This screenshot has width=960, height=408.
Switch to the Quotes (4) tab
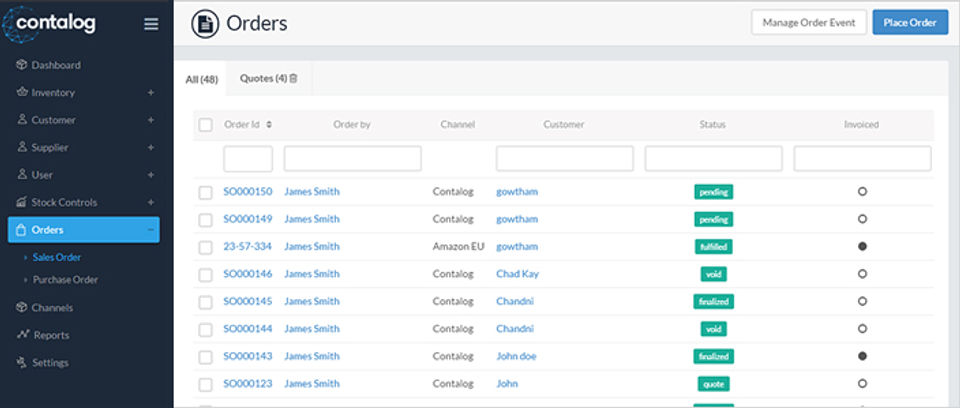[263, 78]
